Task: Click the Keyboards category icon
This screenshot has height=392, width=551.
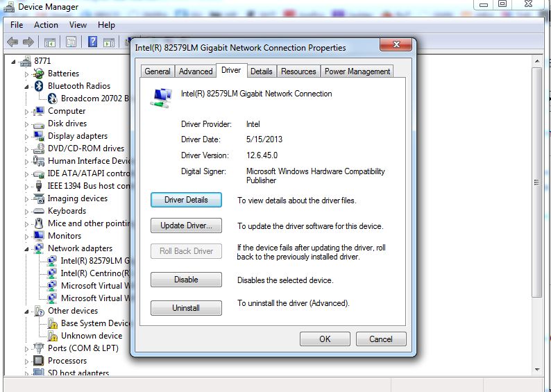Action: pyautogui.click(x=38, y=211)
